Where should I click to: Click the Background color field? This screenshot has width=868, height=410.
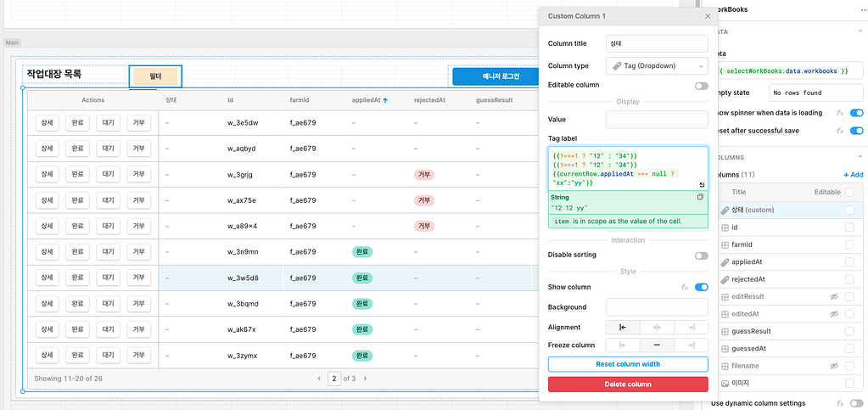point(657,307)
